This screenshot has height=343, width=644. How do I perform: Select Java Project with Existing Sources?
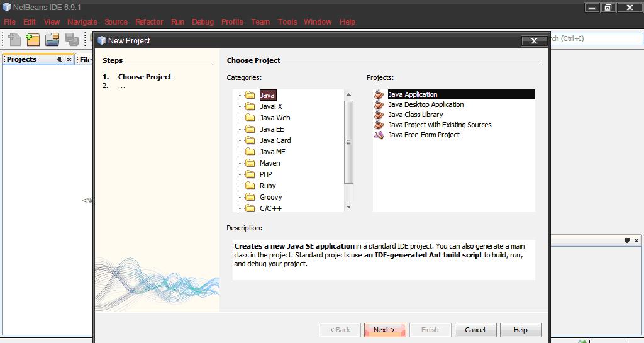click(x=440, y=125)
